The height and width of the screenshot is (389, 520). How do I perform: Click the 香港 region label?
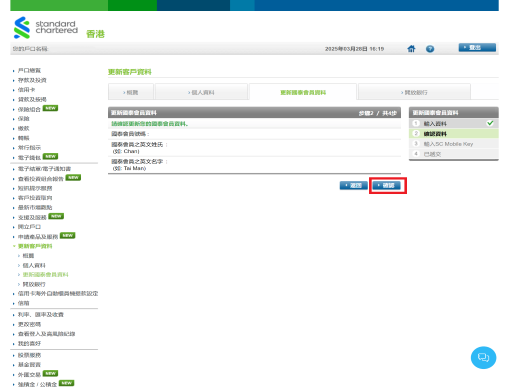click(95, 34)
